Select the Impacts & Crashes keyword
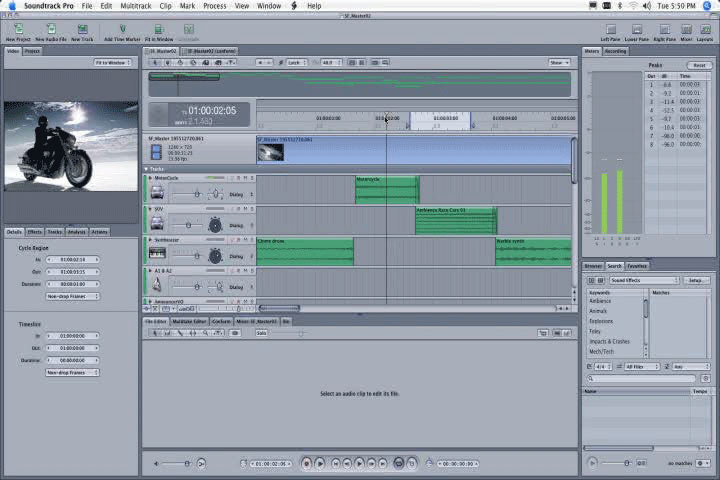 point(609,342)
